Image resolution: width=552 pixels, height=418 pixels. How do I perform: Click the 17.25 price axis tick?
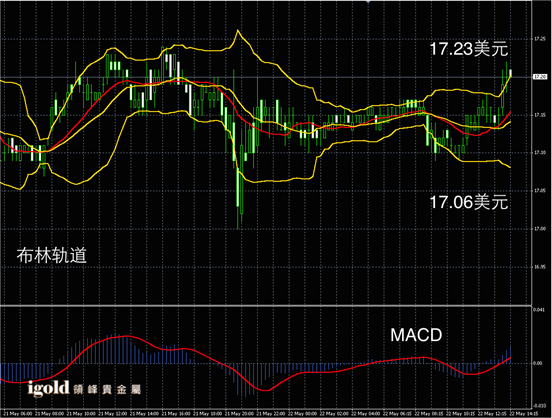[x=540, y=39]
